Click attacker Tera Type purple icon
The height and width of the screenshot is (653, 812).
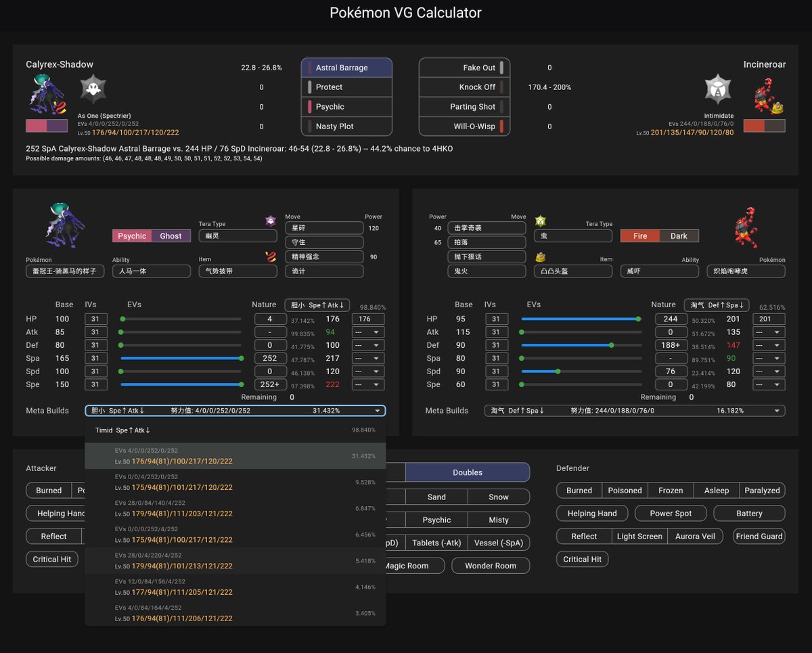tap(271, 221)
